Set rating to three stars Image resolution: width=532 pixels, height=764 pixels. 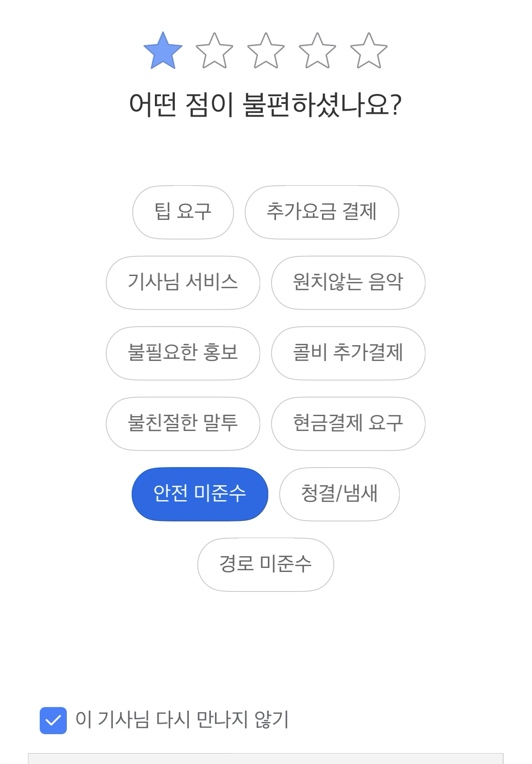click(266, 51)
